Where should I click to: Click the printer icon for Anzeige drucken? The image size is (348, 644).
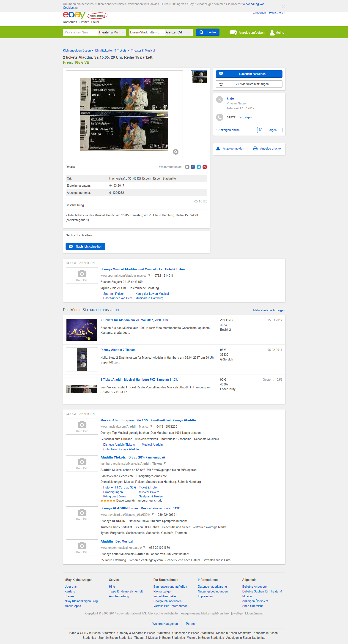pyautogui.click(x=255, y=148)
